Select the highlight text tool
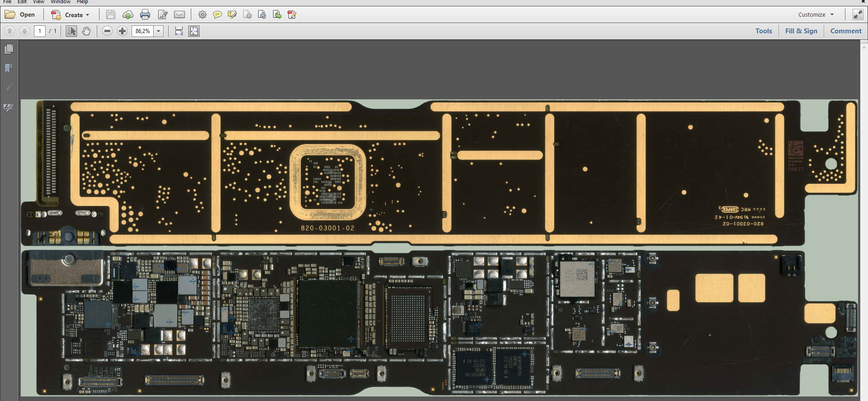 coord(232,15)
